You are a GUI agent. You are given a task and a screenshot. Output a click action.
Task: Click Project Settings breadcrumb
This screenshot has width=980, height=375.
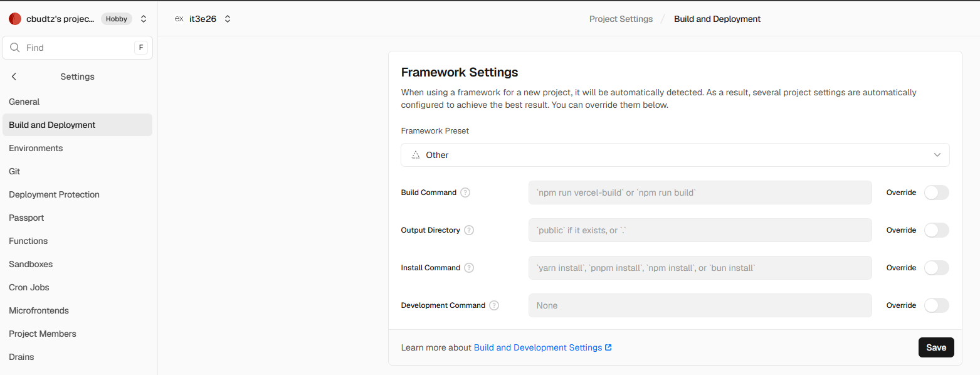click(621, 19)
